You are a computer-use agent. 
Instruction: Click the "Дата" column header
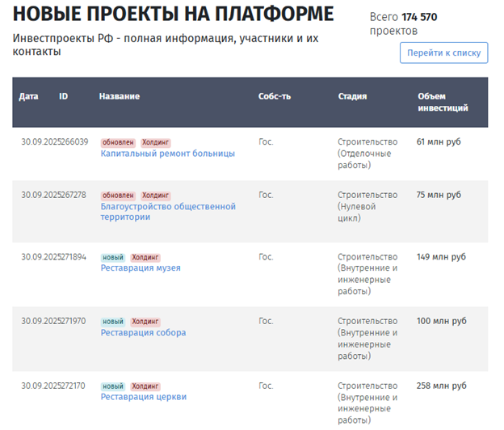[28, 96]
